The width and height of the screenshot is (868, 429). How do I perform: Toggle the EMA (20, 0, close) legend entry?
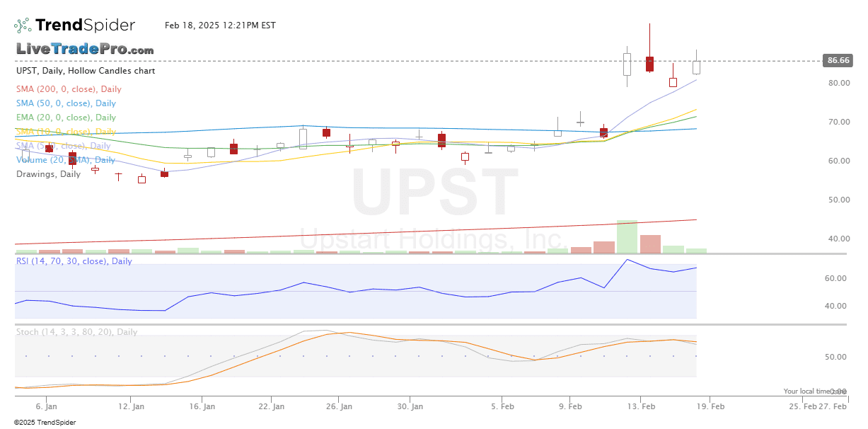pyautogui.click(x=66, y=118)
